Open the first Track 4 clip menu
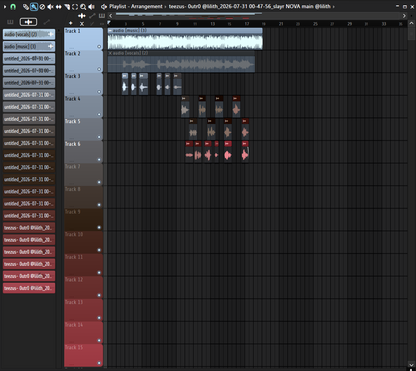Screen dimensions: 416x371 click(184, 99)
